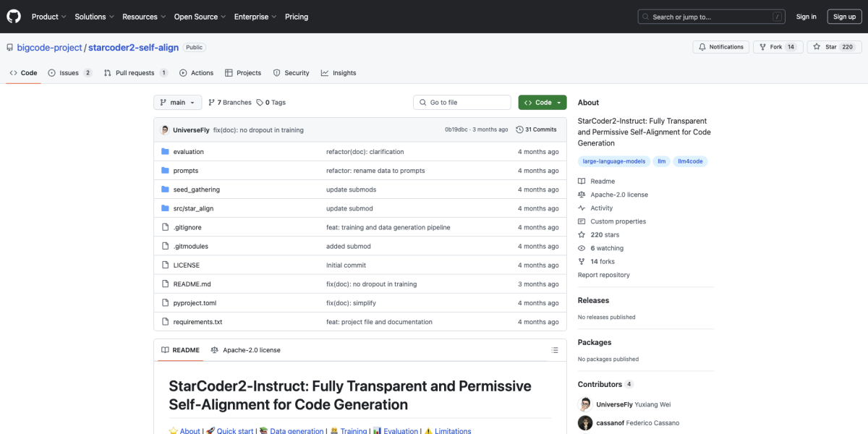Open the README.md file
This screenshot has height=434, width=868.
[x=192, y=284]
